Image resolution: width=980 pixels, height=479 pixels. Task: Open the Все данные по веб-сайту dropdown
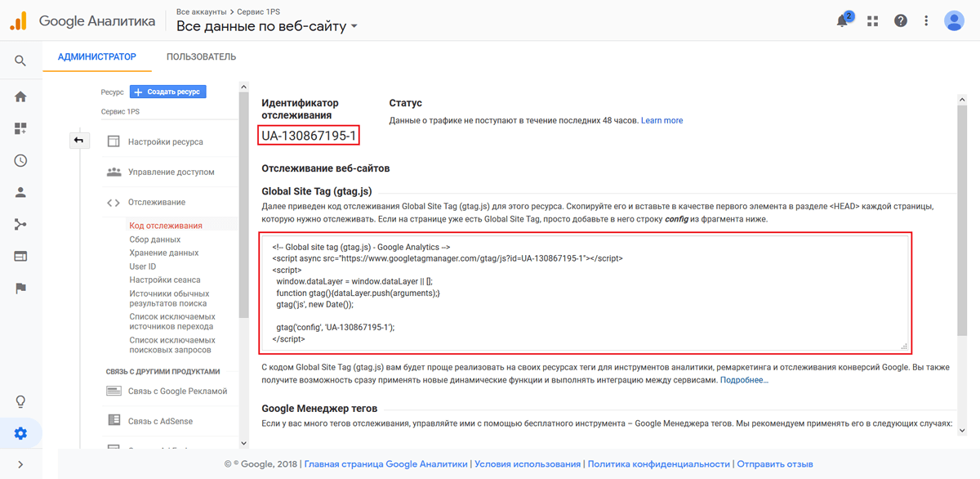coord(267,26)
